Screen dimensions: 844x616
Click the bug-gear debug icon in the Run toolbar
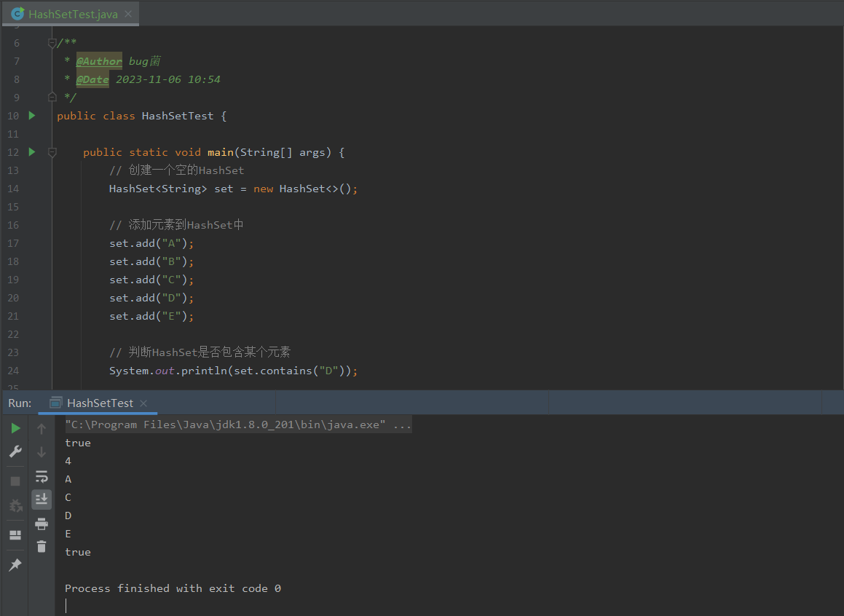pyautogui.click(x=15, y=505)
